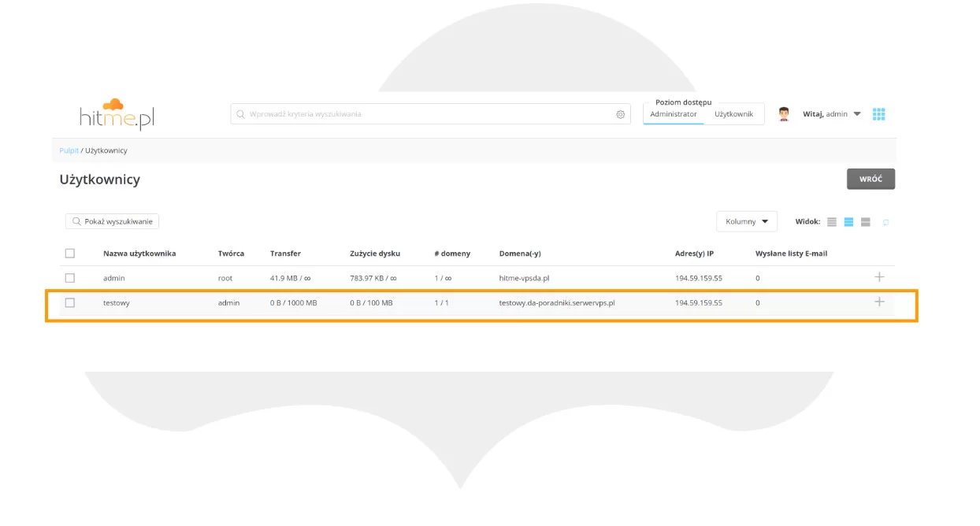This screenshot has width=980, height=526.
Task: Sort by Transfer column header
Action: [285, 254]
